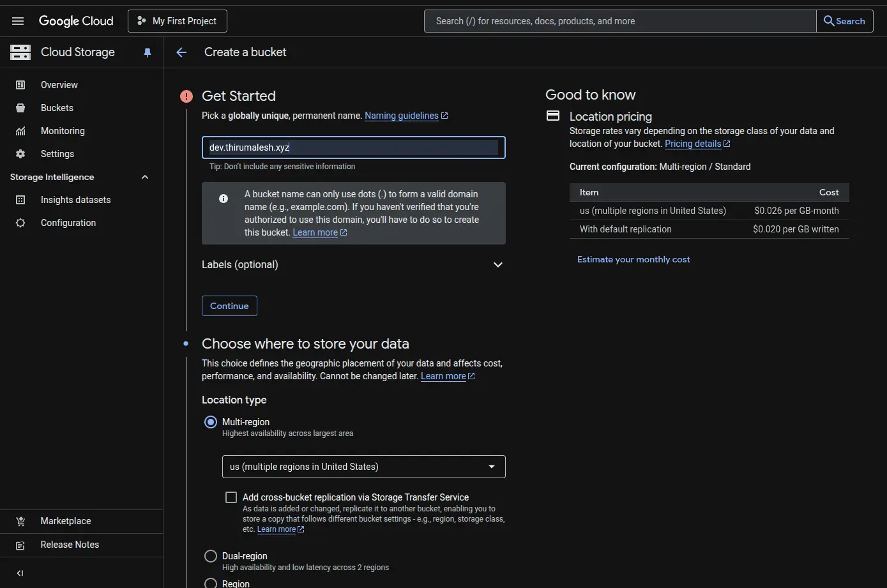
Task: Go to Buckets in the sidebar
Action: (57, 107)
